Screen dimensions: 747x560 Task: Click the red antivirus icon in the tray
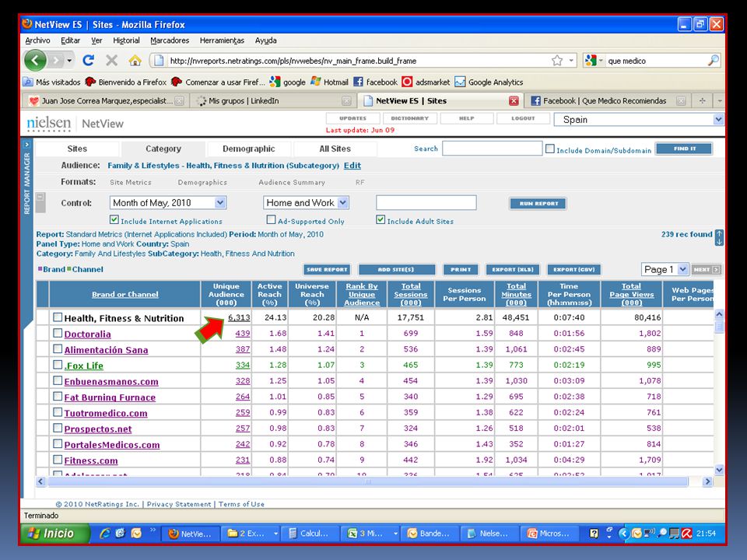click(686, 534)
